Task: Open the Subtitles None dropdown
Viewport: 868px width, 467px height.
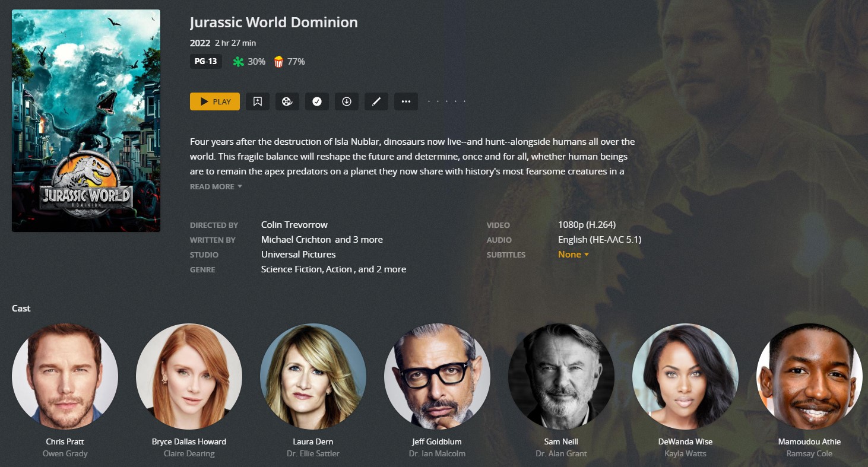Action: (x=573, y=255)
